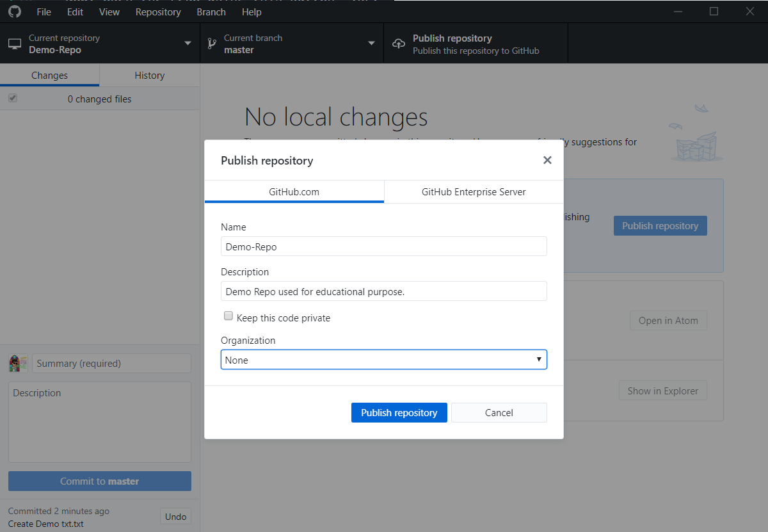Switch to the Changes tab
Image resolution: width=768 pixels, height=532 pixels.
click(x=49, y=75)
